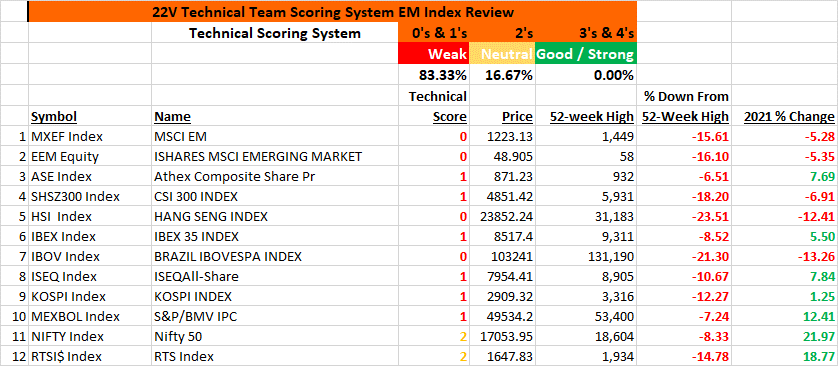The image size is (838, 366).
Task: Select 2021 change cell -13.26
Action: click(785, 256)
